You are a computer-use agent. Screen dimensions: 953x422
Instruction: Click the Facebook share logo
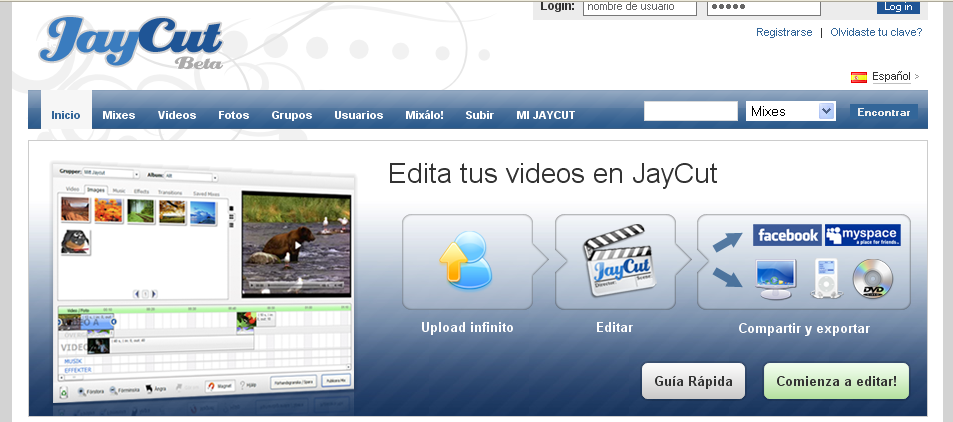(x=787, y=235)
